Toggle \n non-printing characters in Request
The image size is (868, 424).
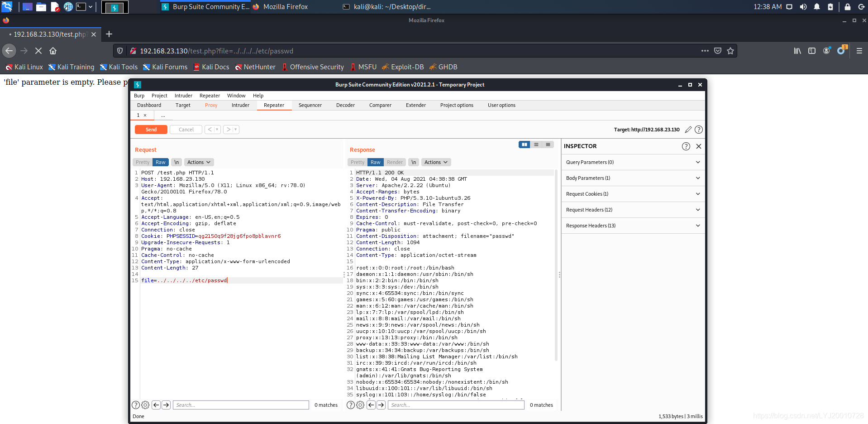176,162
